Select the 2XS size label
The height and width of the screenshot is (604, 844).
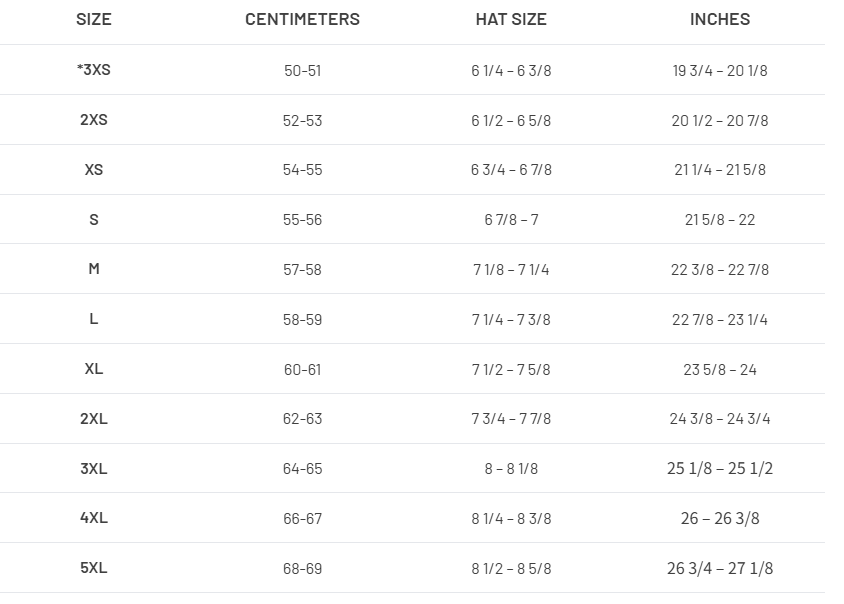(94, 120)
